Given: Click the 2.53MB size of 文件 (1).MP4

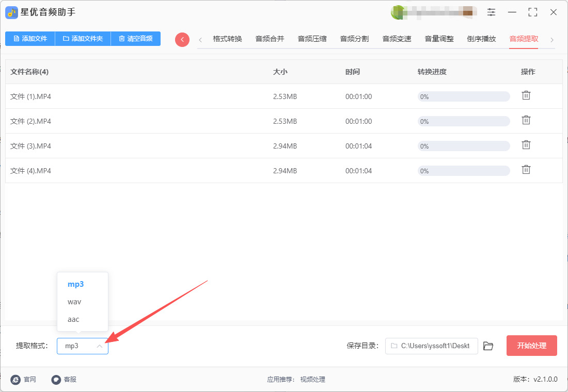Looking at the screenshot, I should coord(285,96).
